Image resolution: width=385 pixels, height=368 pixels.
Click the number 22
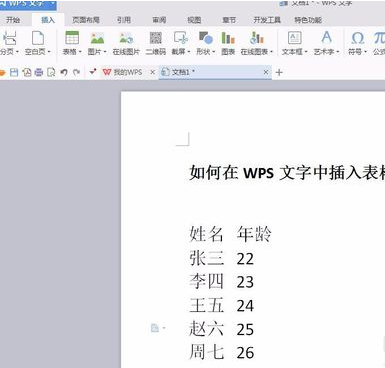tap(245, 259)
